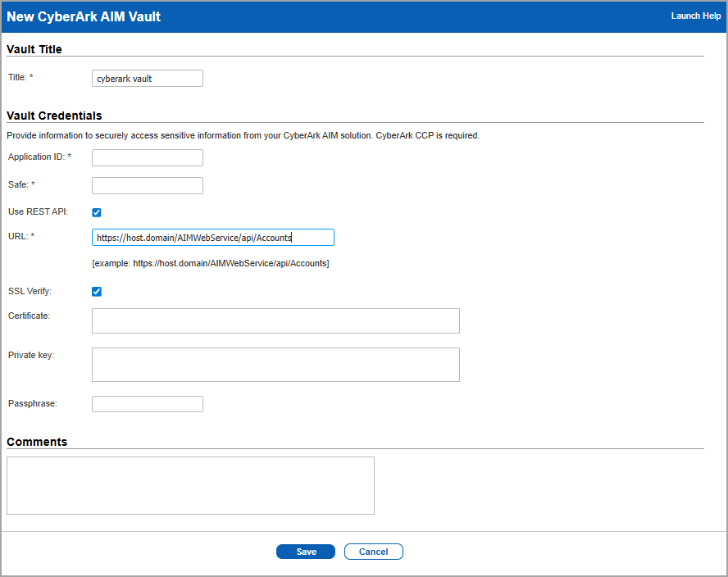The height and width of the screenshot is (577, 728).
Task: Click the Certificate text box
Action: pos(275,320)
